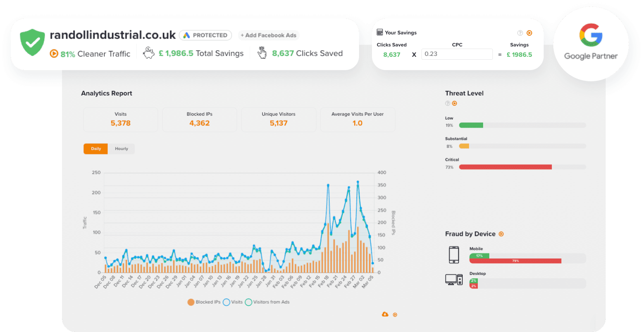Click the £ 1986.5 Savings result value
644x332 pixels.
[x=519, y=55]
